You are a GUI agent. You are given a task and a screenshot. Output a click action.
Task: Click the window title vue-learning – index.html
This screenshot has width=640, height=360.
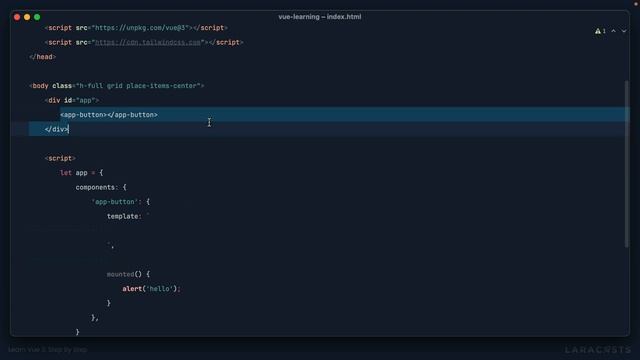pyautogui.click(x=320, y=17)
